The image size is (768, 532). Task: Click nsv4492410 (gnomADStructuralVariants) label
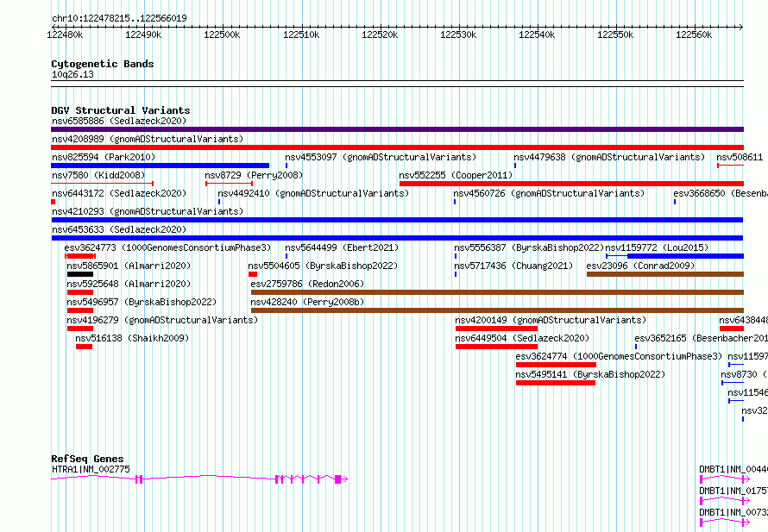(313, 193)
